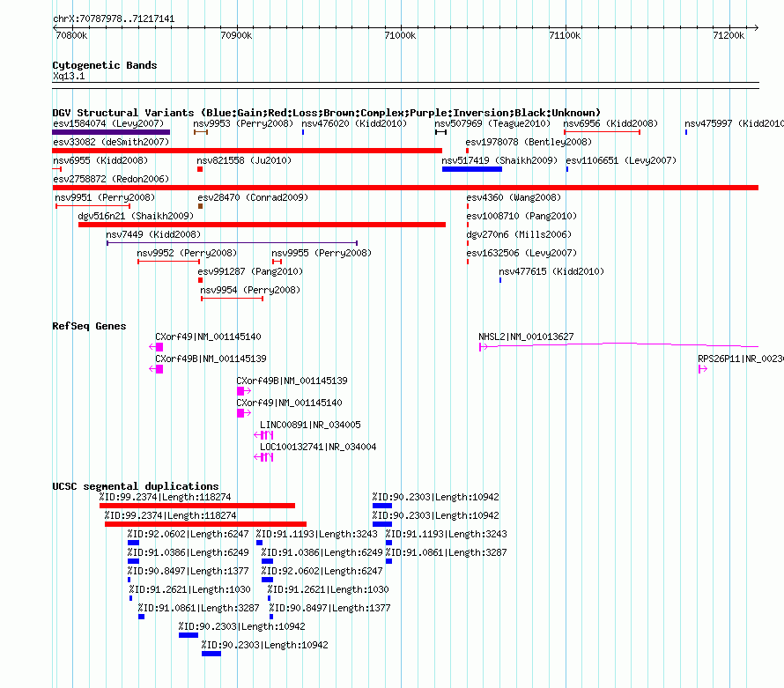Click dgv270n6 (Mills2006) variant label
The image size is (784, 688).
[x=519, y=234]
